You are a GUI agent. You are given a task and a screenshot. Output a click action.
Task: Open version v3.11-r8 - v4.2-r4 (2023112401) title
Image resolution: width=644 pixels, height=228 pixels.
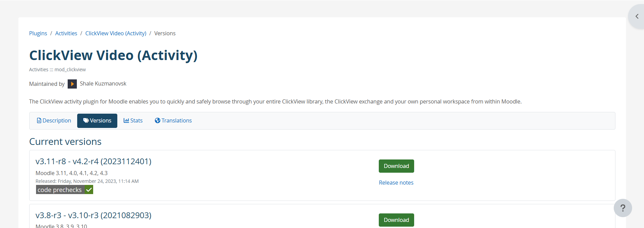(x=94, y=161)
